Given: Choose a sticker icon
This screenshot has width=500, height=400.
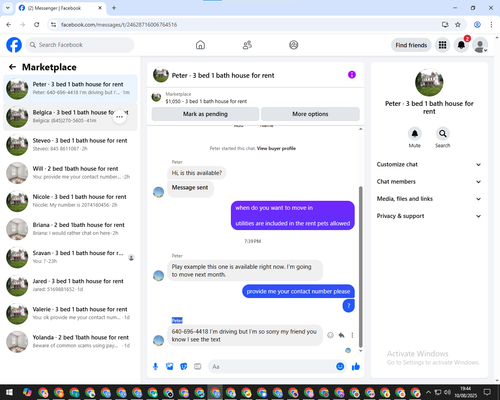Looking at the screenshot, I should click(184, 367).
